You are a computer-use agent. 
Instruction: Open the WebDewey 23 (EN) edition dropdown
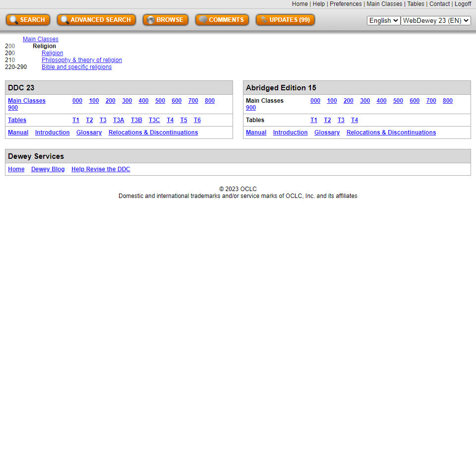435,20
